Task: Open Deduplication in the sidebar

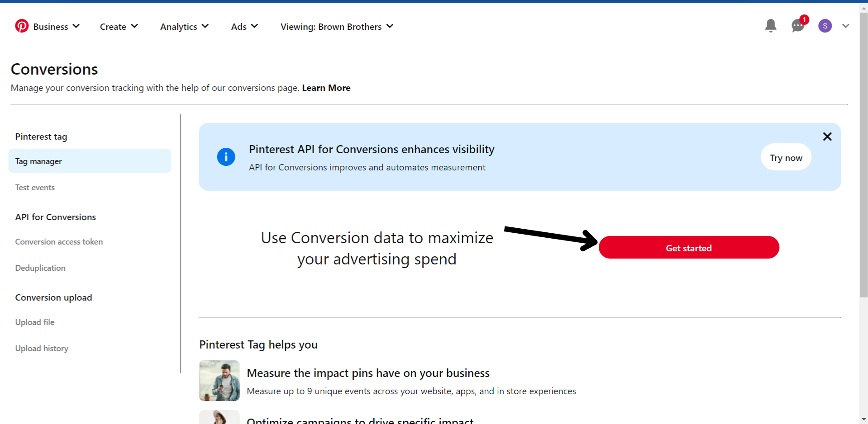Action: pos(40,268)
